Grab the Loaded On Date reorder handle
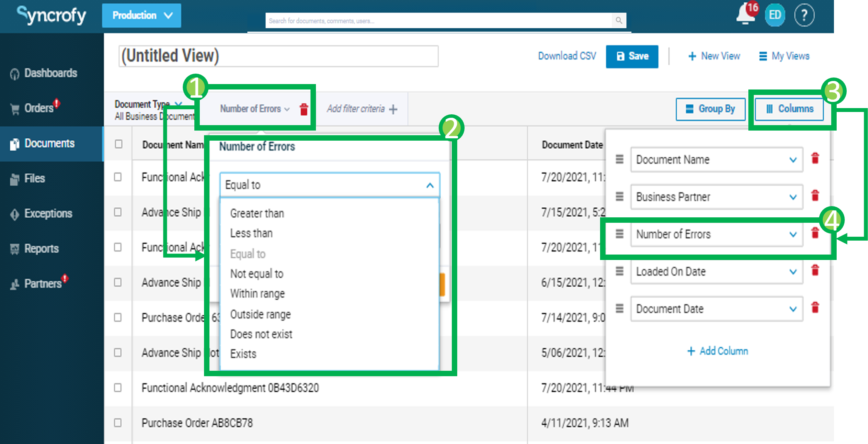 pos(619,271)
